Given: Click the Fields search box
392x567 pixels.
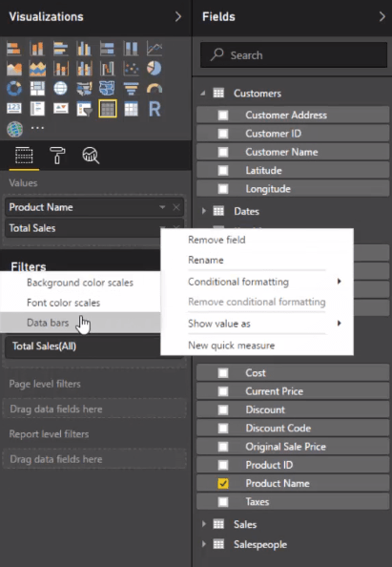Looking at the screenshot, I should (x=294, y=55).
